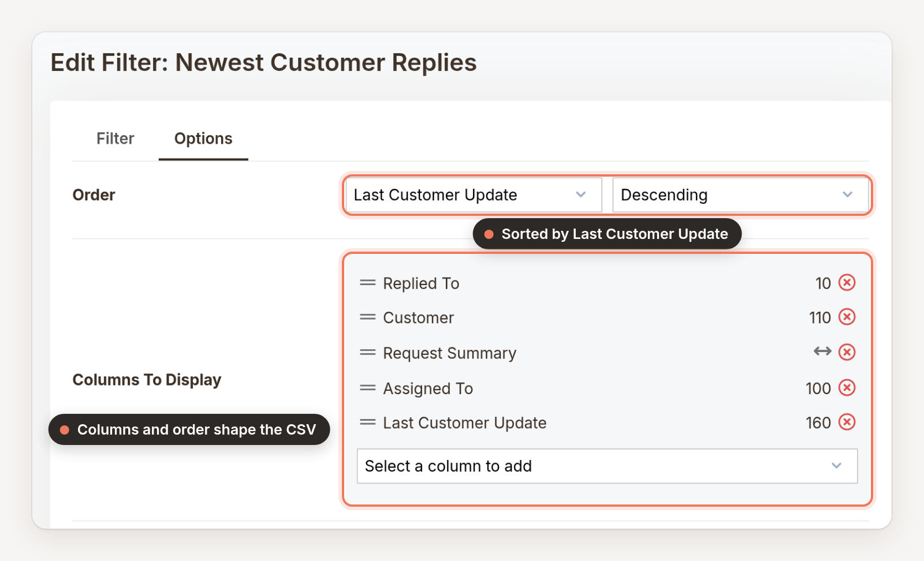Click the Last Customer Update width 160

(x=818, y=423)
